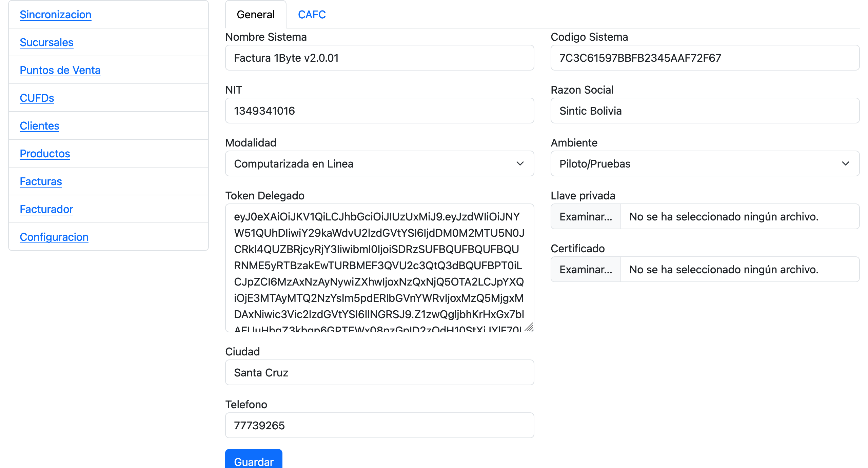The height and width of the screenshot is (468, 868).
Task: Go to Productos
Action: 45,154
